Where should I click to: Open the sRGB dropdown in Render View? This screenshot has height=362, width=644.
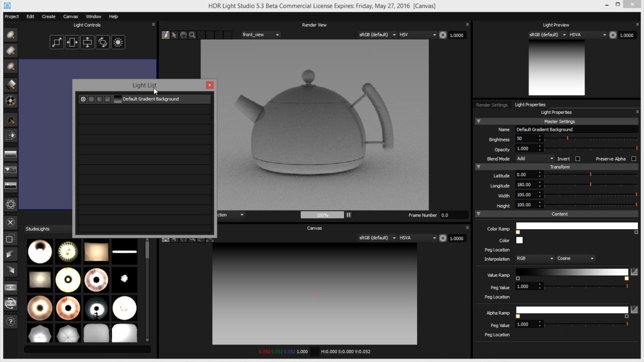(377, 34)
